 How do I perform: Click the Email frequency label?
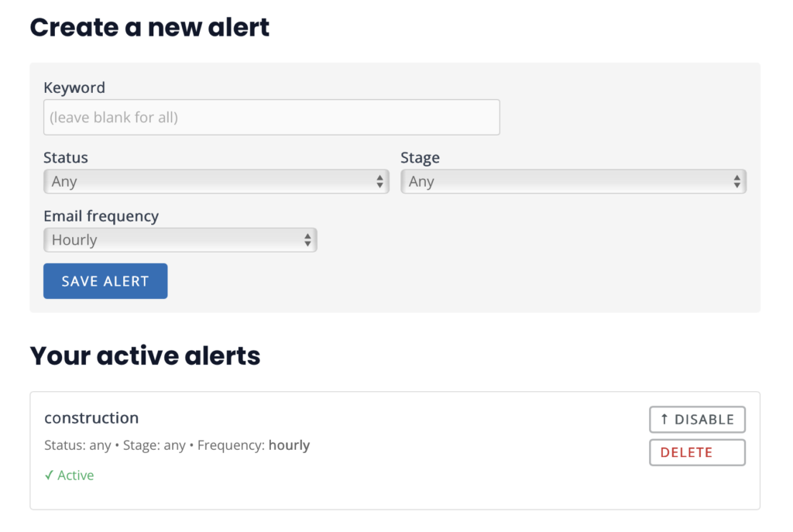pos(101,216)
